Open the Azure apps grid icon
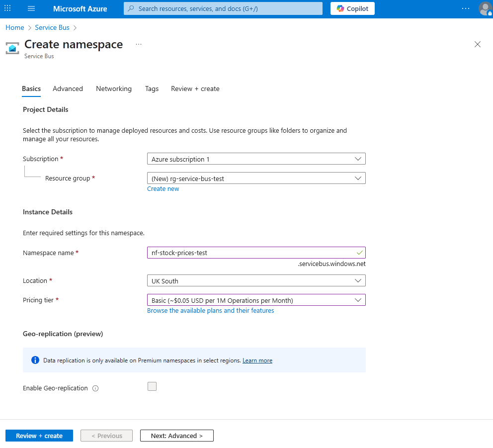 pos(7,9)
